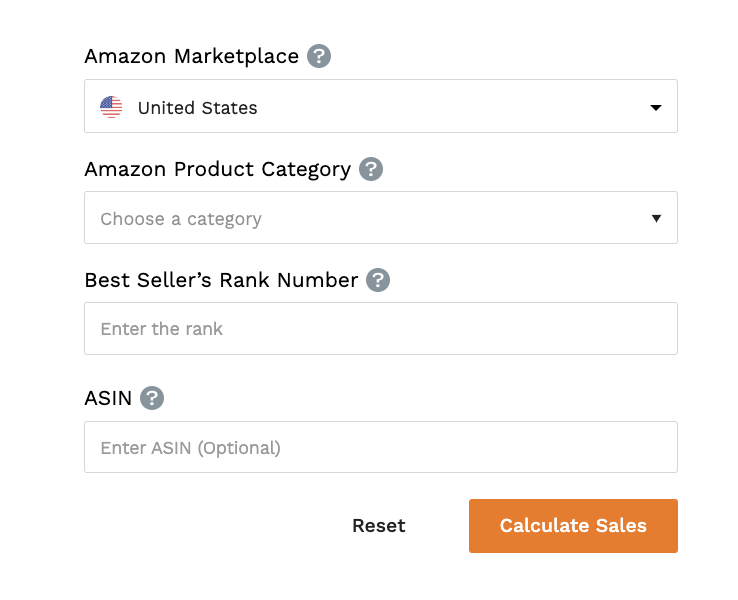Focus the 'Enter the rank' input field
Image resolution: width=738 pixels, height=600 pixels.
click(x=381, y=328)
